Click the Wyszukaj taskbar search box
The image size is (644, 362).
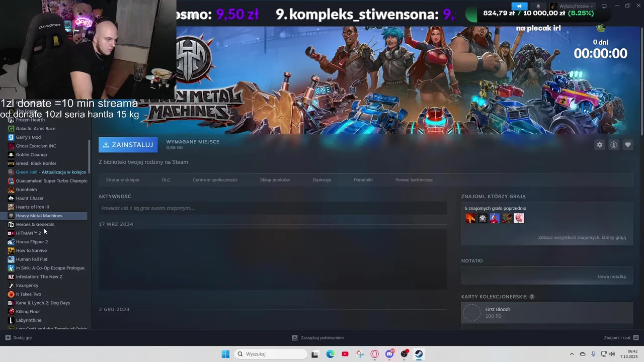click(x=271, y=354)
